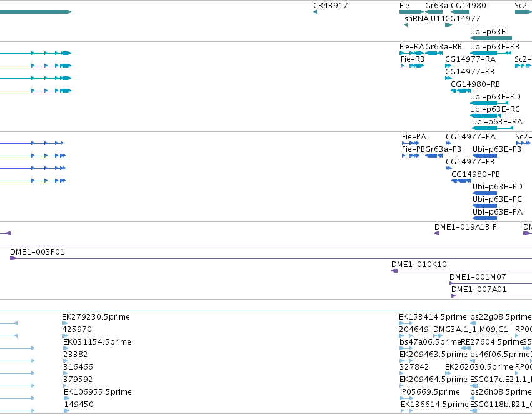The image size is (532, 414).
Task: Click the snRNA:U11 gene label
Action: [x=424, y=18]
